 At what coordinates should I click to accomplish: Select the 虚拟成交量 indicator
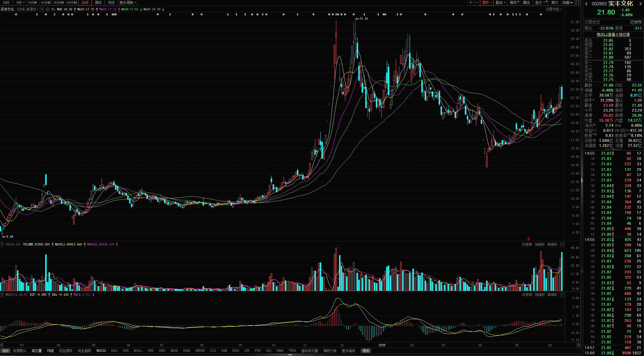(309, 351)
